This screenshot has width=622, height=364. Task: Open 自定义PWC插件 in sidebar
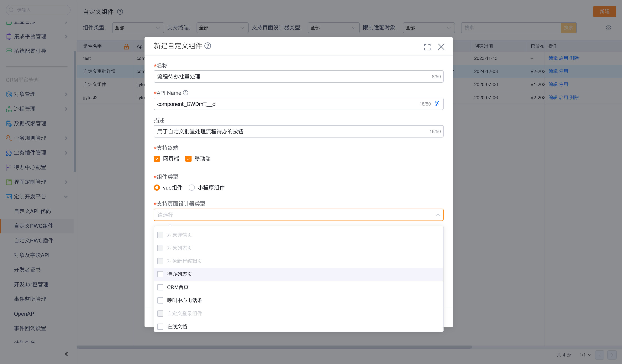point(34,240)
